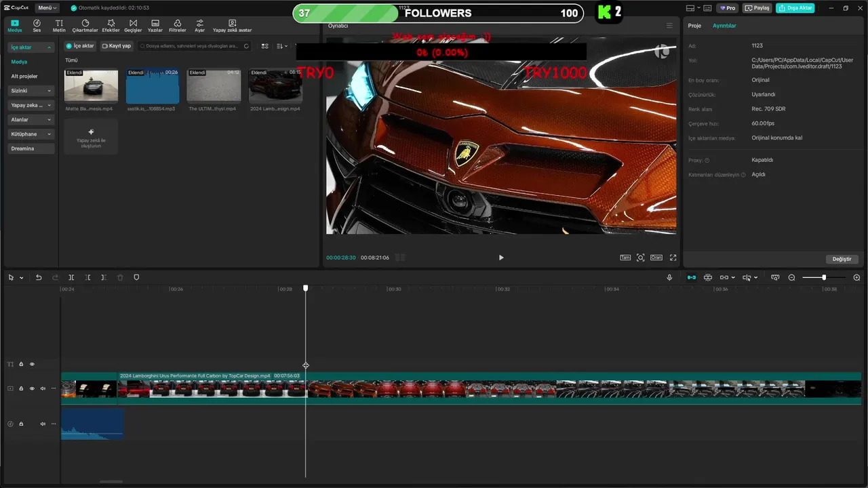Click the undo arrow in timeline toolbar
The height and width of the screenshot is (488, 868).
39,277
